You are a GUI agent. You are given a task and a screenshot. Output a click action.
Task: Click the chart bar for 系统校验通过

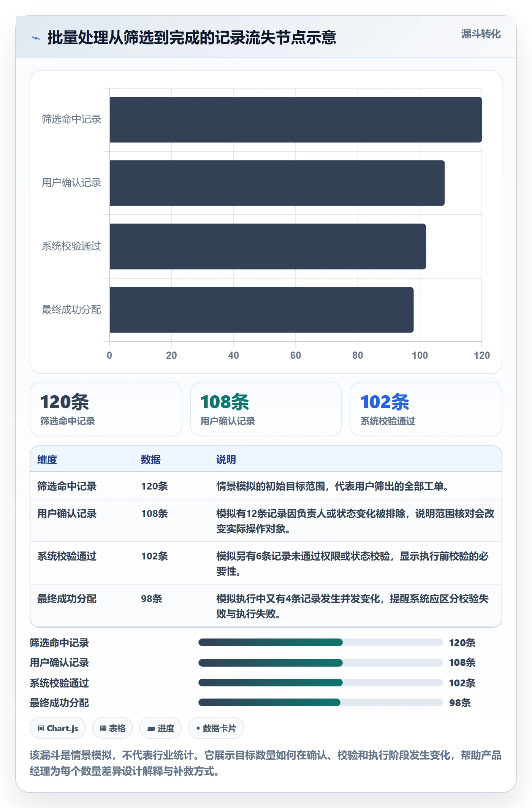(268, 246)
